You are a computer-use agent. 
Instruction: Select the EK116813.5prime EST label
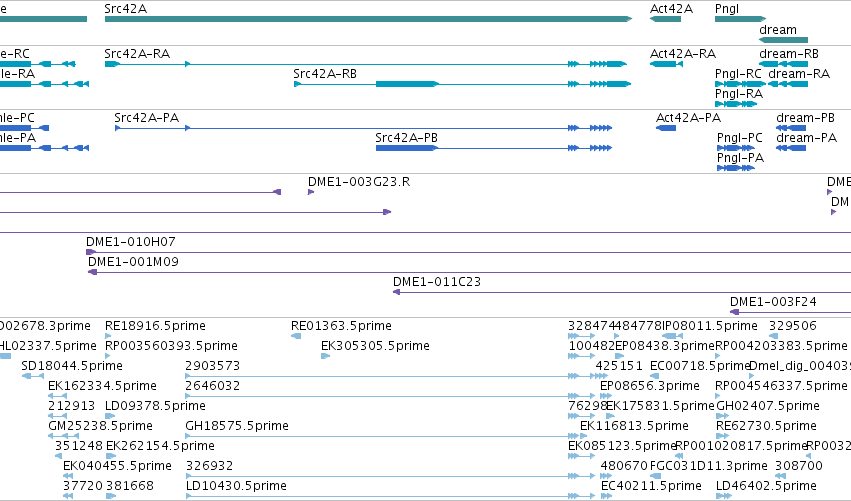coord(634,426)
